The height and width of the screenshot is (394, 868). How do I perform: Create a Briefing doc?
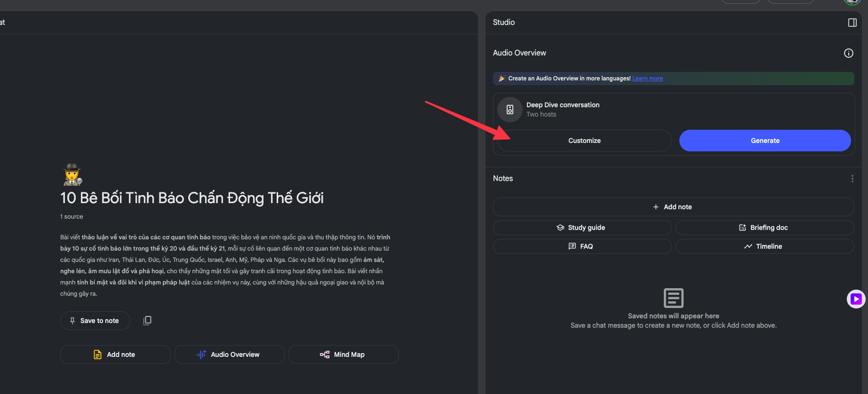tap(764, 228)
